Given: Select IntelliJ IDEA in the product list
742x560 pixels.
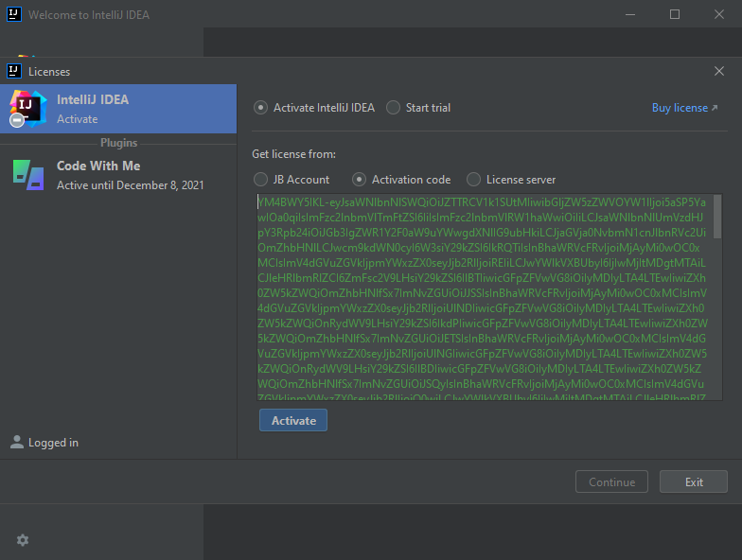Looking at the screenshot, I should [x=118, y=108].
